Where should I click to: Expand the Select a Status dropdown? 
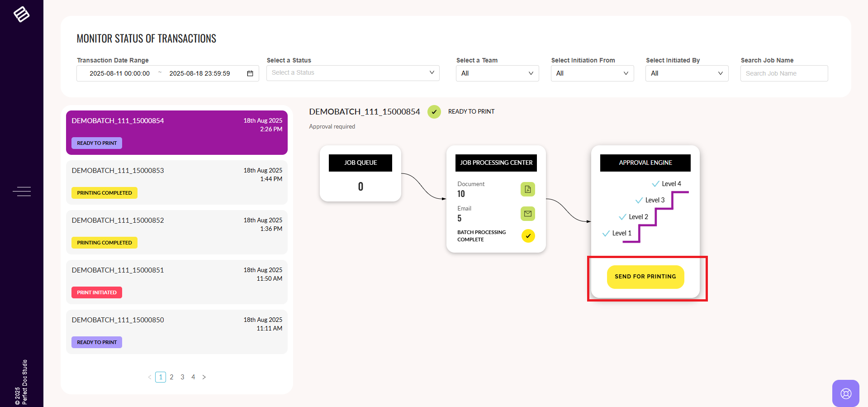tap(353, 73)
